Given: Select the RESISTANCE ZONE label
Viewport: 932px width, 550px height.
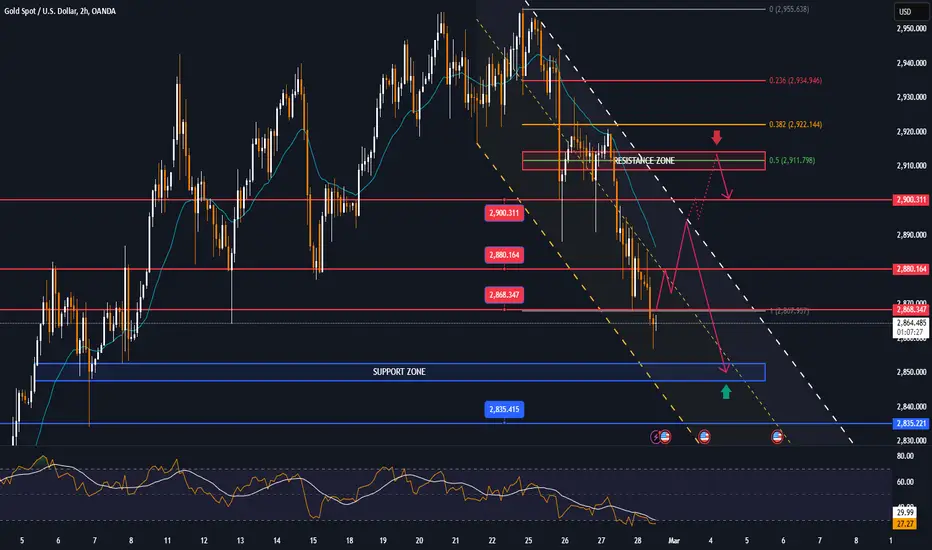Looking at the screenshot, I should click(644, 161).
